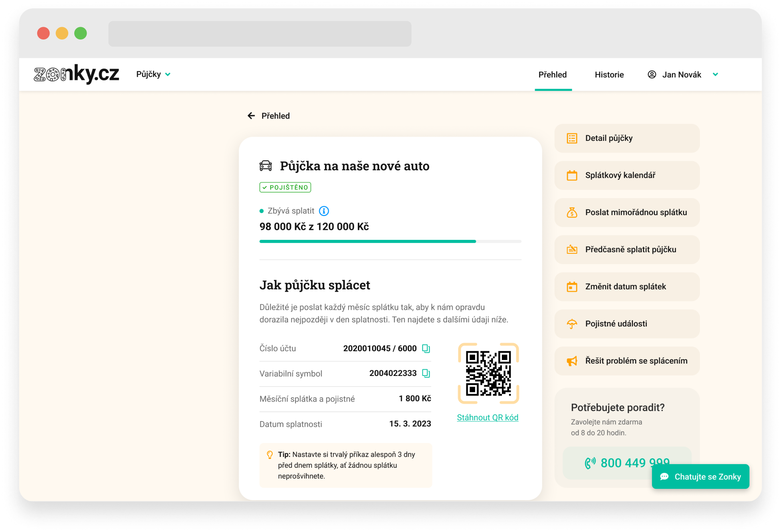Click the loan repayment progress bar

coord(390,241)
